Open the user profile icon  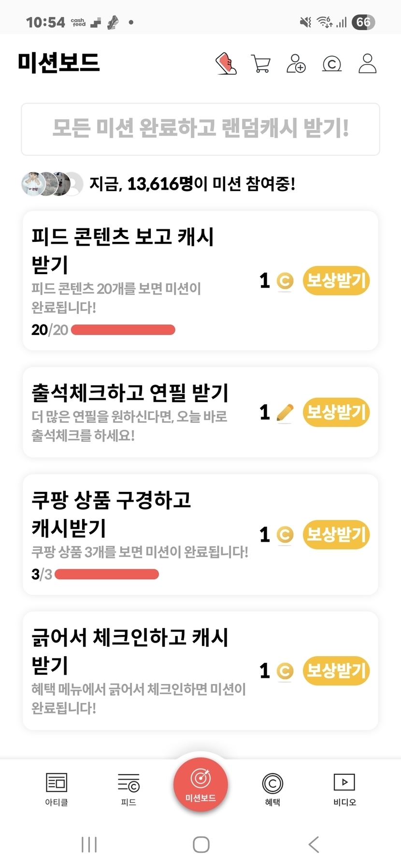click(367, 63)
